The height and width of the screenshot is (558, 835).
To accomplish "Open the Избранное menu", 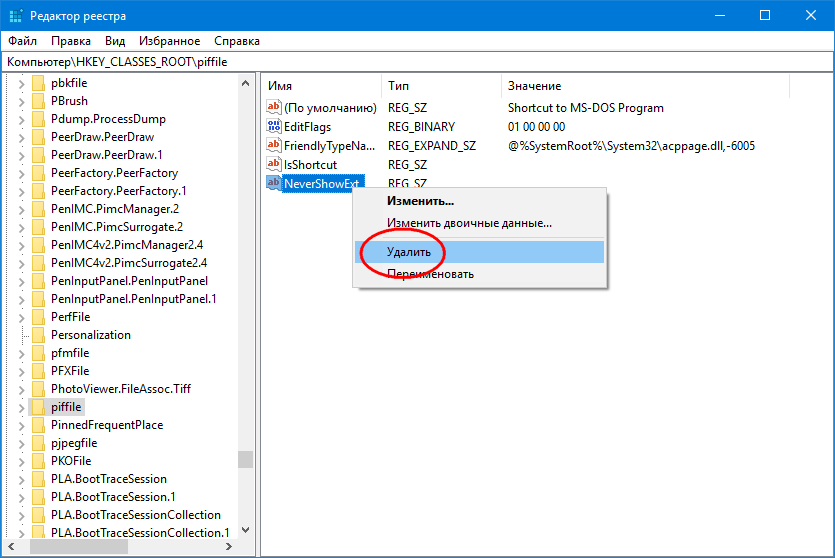I will [x=170, y=41].
